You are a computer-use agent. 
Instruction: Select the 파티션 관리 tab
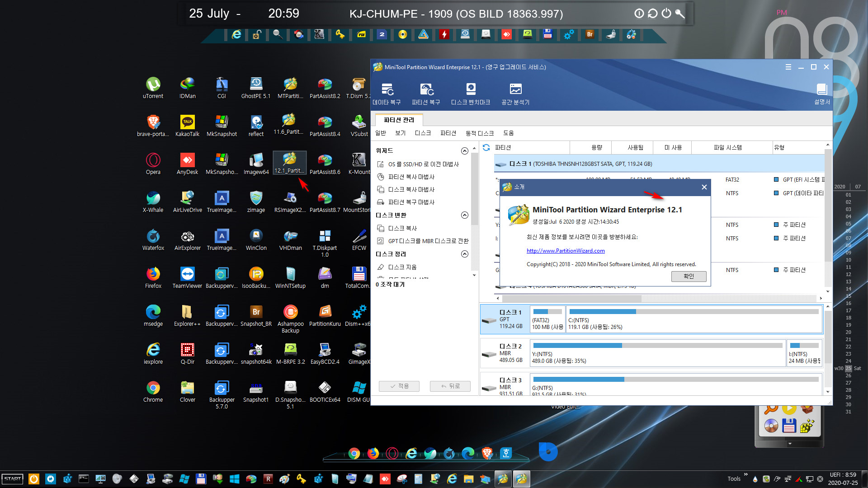tap(399, 120)
